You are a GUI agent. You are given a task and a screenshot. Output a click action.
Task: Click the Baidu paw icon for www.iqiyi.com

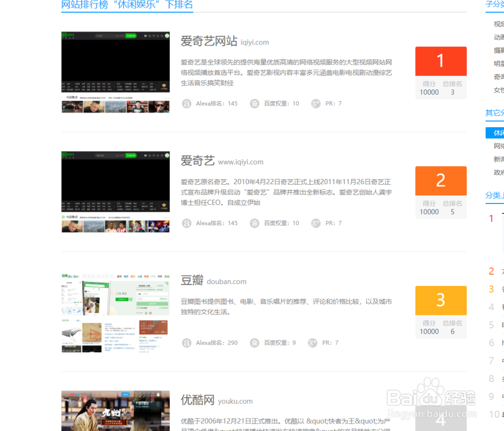[255, 223]
